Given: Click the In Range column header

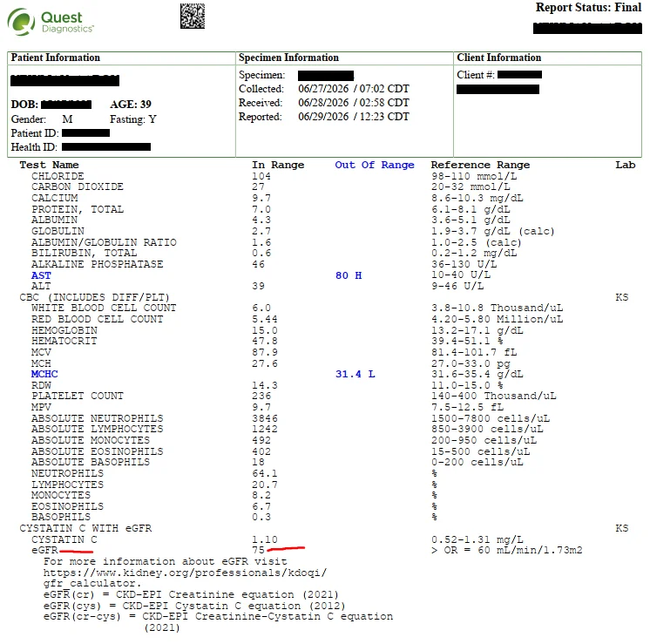Looking at the screenshot, I should [x=278, y=165].
